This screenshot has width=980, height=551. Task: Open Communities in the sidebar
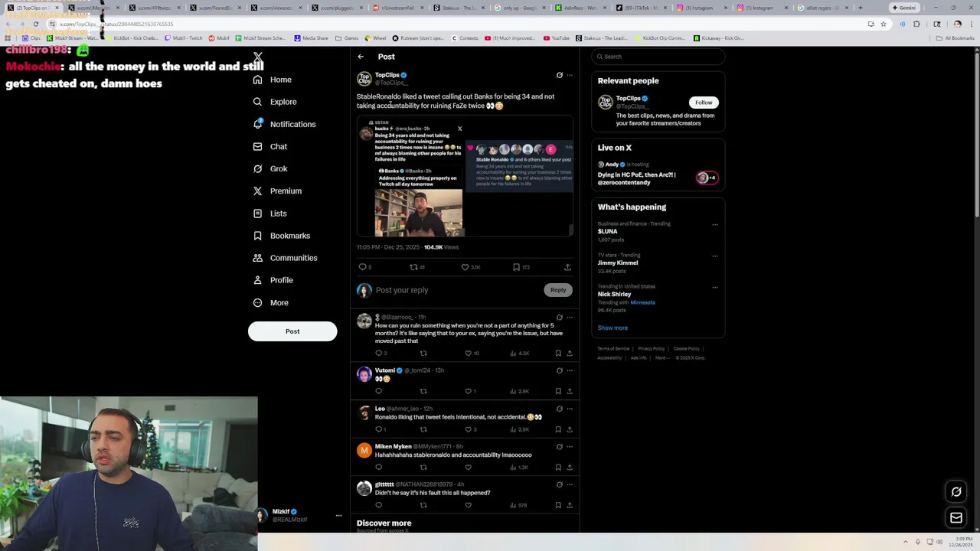[x=285, y=258]
